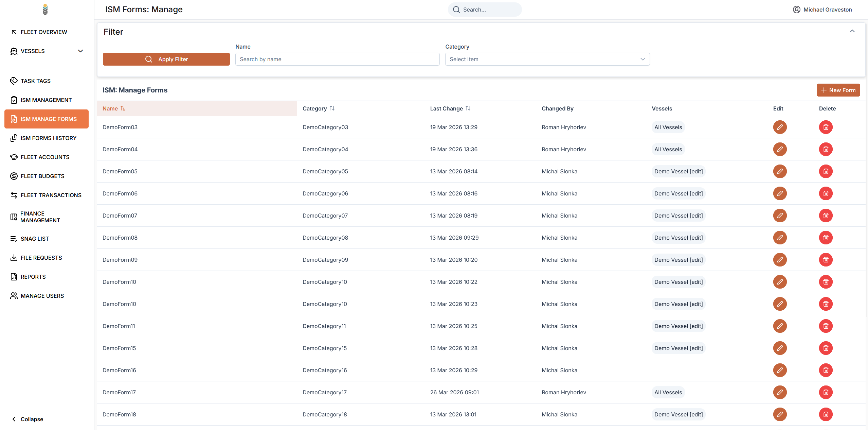The height and width of the screenshot is (430, 868).
Task: Click the Apply Filter button
Action: 166,59
